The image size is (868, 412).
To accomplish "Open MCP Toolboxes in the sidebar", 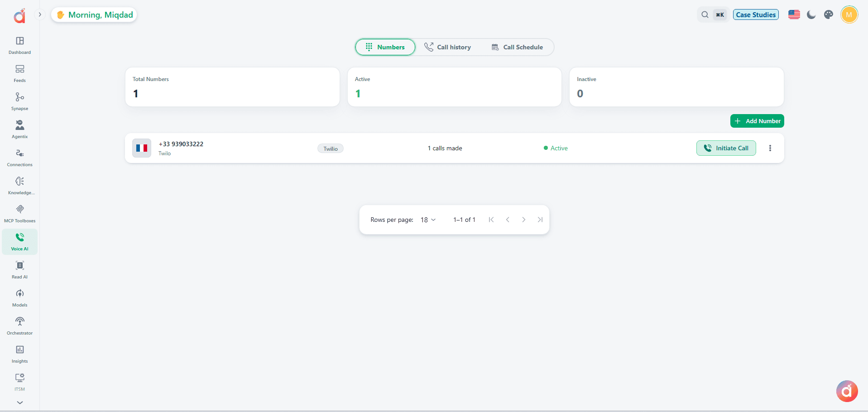I will [x=20, y=214].
